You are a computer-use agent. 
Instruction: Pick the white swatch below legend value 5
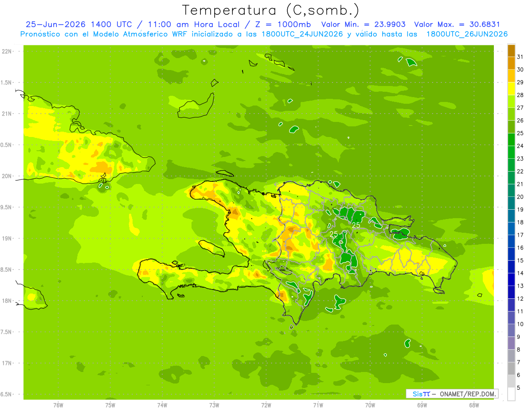(x=512, y=394)
